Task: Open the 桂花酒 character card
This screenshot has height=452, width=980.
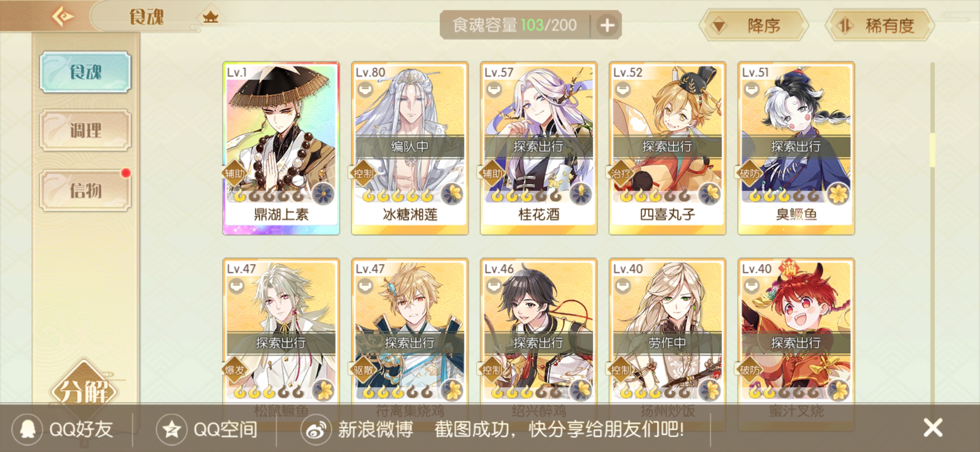Action: coord(539,148)
